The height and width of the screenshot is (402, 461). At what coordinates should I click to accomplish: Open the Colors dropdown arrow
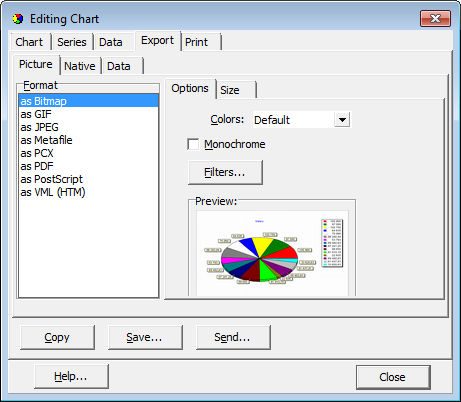[342, 120]
